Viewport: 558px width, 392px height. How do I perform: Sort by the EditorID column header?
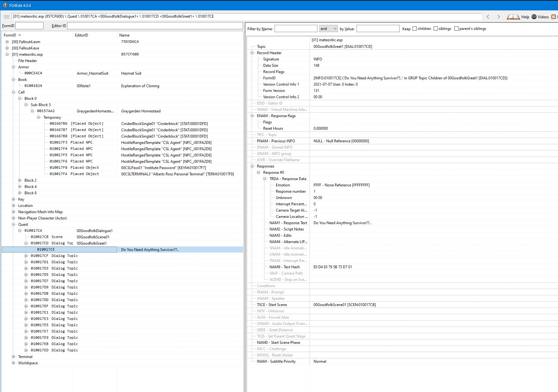click(x=95, y=35)
